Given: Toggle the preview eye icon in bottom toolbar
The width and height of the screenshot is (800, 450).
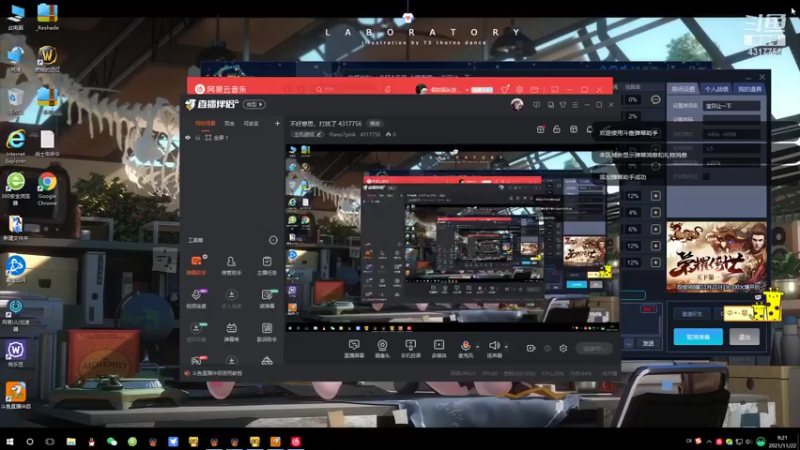Looking at the screenshot, I should tap(547, 348).
